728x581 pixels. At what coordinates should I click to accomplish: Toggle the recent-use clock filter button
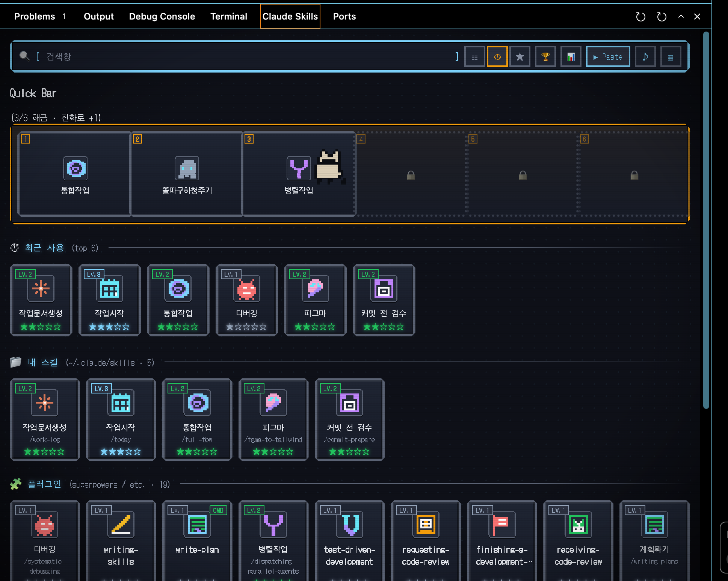click(497, 57)
